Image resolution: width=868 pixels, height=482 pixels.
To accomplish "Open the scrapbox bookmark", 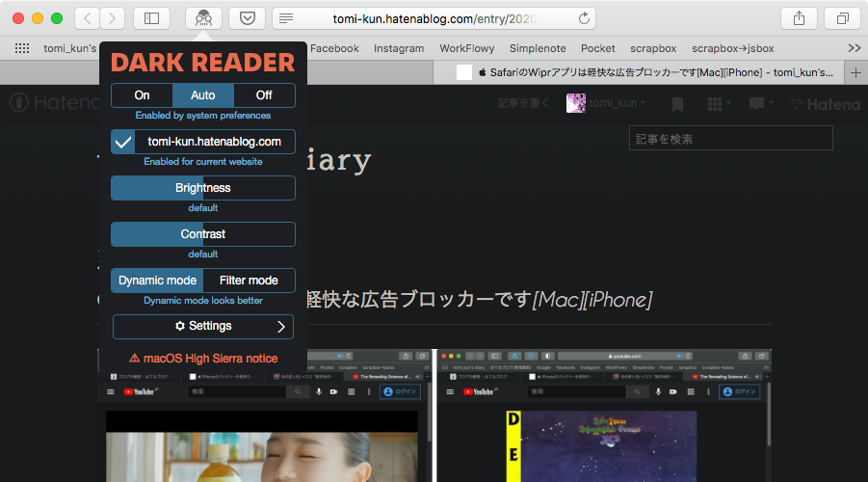I will (x=653, y=48).
